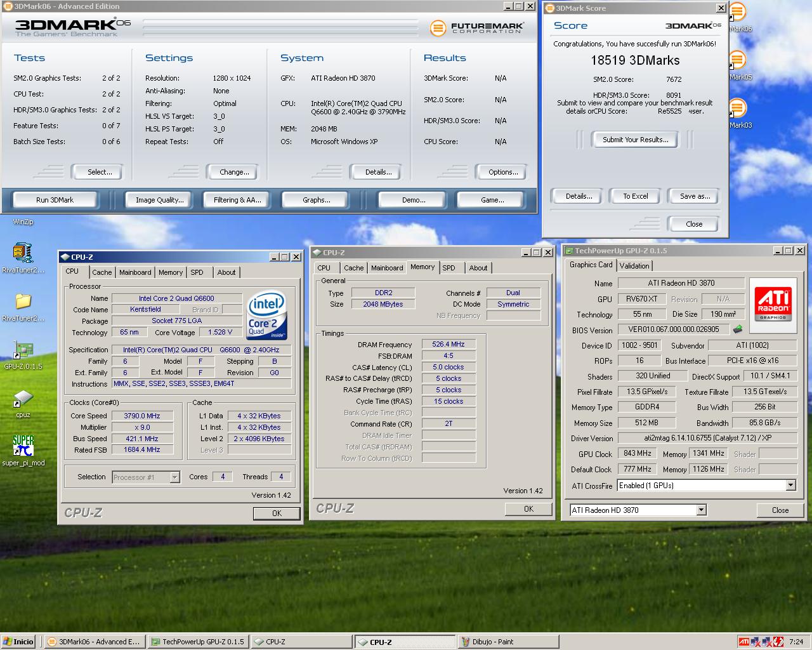812x650 pixels.
Task: Switch to GPU-Z taskbar button
Action: click(197, 642)
